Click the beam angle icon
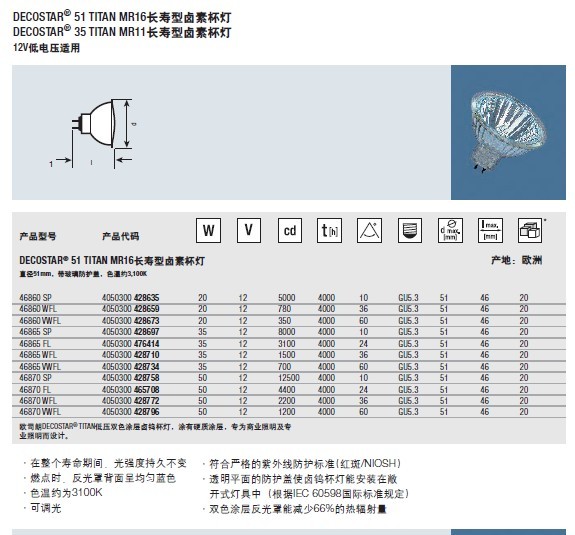The height and width of the screenshot is (535, 575). click(369, 230)
